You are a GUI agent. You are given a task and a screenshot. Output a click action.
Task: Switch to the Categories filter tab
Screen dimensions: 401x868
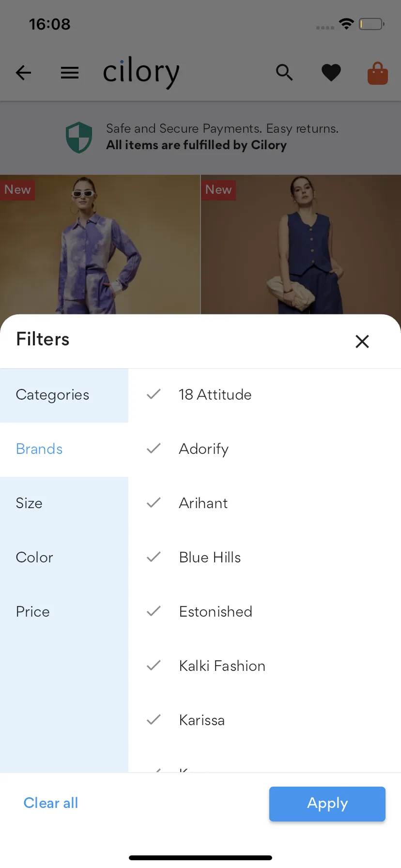coord(52,395)
